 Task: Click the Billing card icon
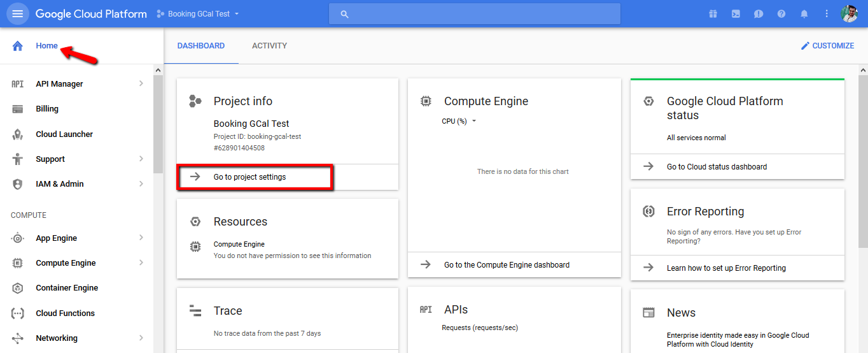18,109
